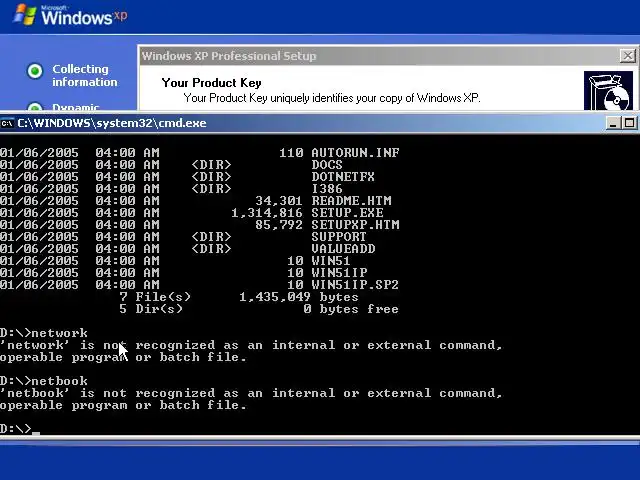Click the Windows XP logo flag
Screen dimensions: 640x480
click(x=24, y=15)
